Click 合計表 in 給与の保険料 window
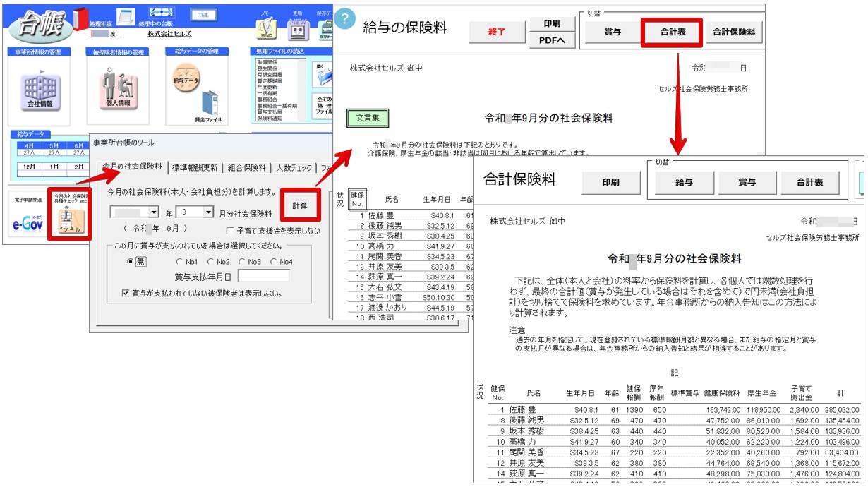 point(673,32)
